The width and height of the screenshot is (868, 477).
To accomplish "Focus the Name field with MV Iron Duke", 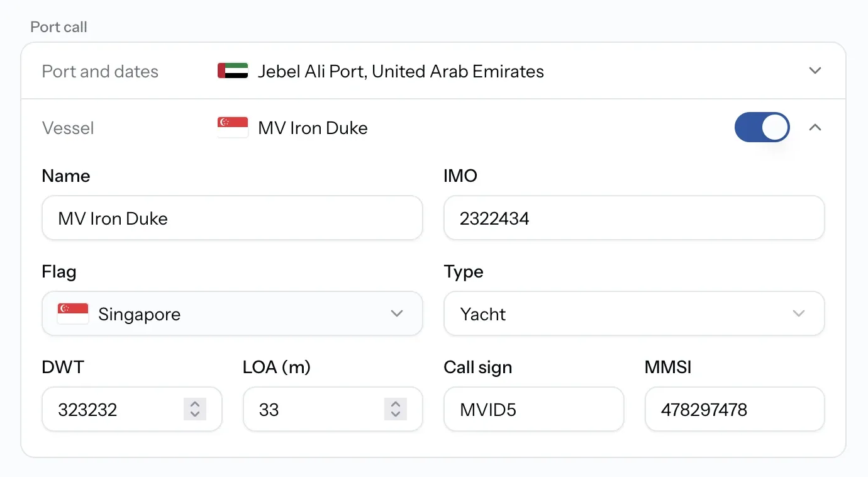I will (232, 218).
